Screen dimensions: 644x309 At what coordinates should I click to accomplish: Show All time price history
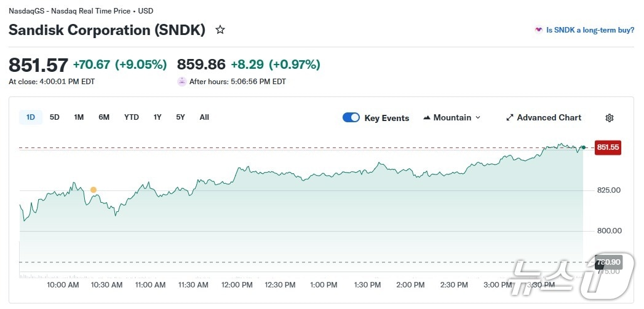(204, 117)
